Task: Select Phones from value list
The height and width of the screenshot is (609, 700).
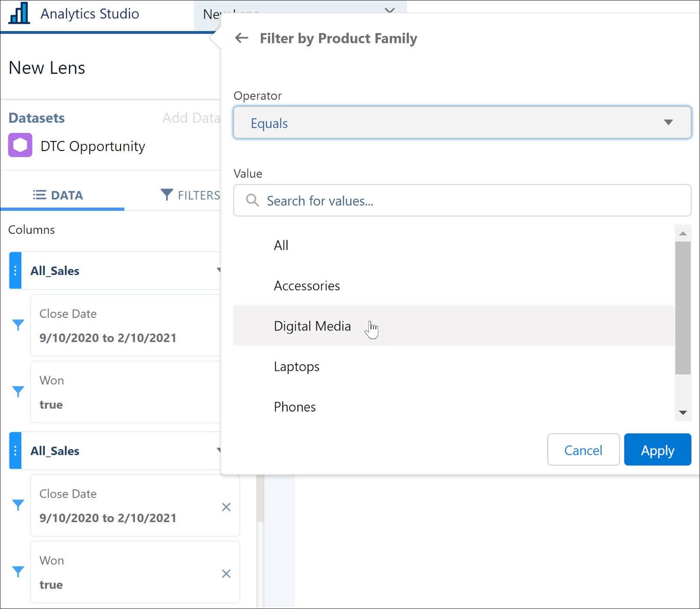Action: point(454,406)
